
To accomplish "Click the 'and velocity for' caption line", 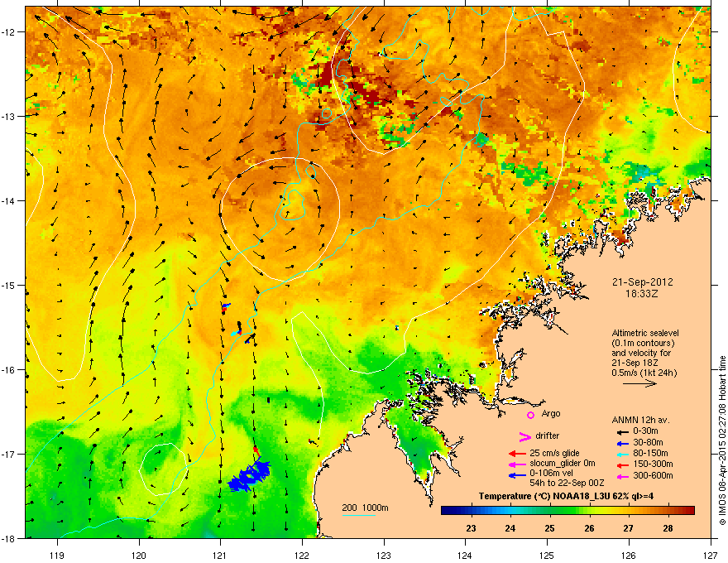I will (641, 353).
